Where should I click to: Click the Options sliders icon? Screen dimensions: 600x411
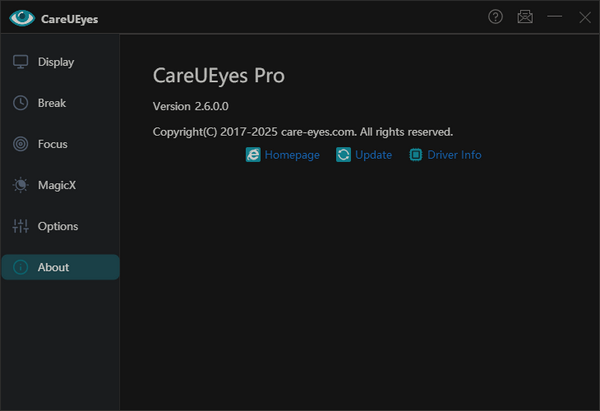click(20, 226)
